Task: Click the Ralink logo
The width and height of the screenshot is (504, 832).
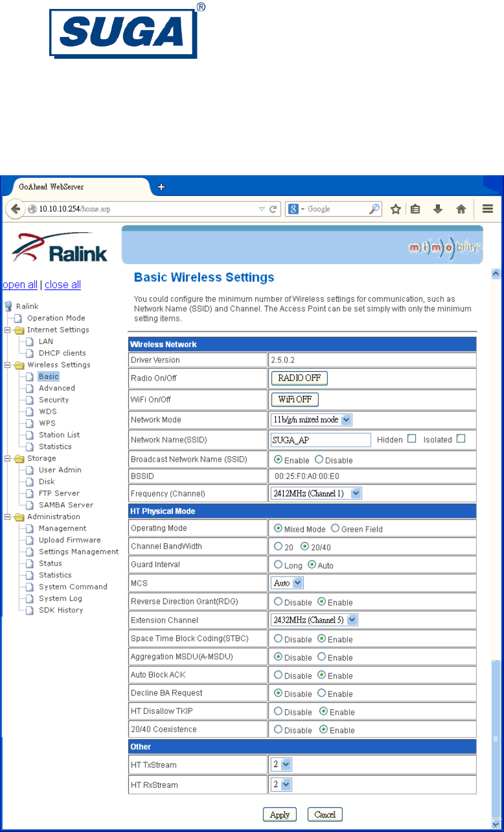Action: pyautogui.click(x=60, y=248)
